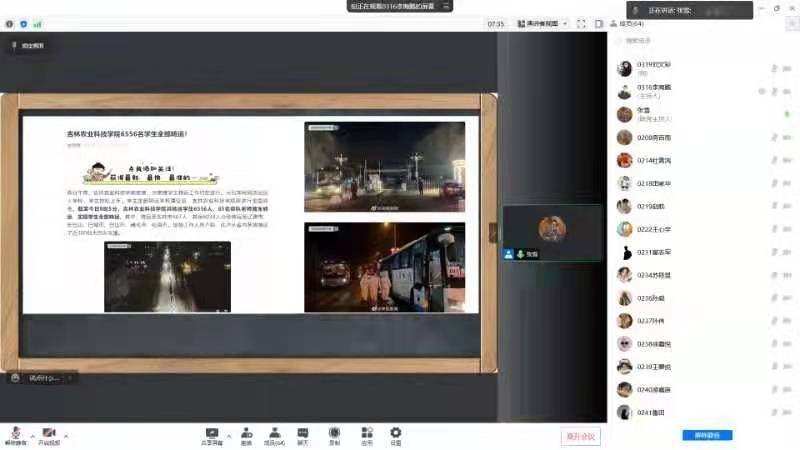800x450 pixels.
Task: Open the Share Screen tool in bottom toolbar
Action: pyautogui.click(x=211, y=435)
